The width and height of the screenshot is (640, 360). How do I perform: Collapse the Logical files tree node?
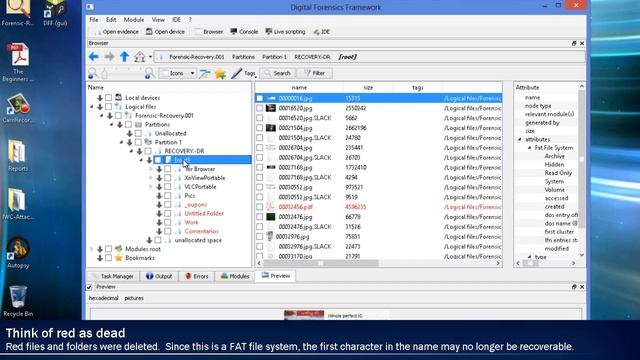click(92, 107)
